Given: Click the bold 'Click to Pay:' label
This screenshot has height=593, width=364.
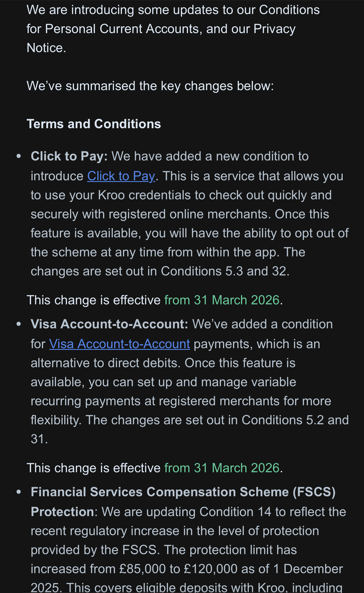Looking at the screenshot, I should (69, 156).
